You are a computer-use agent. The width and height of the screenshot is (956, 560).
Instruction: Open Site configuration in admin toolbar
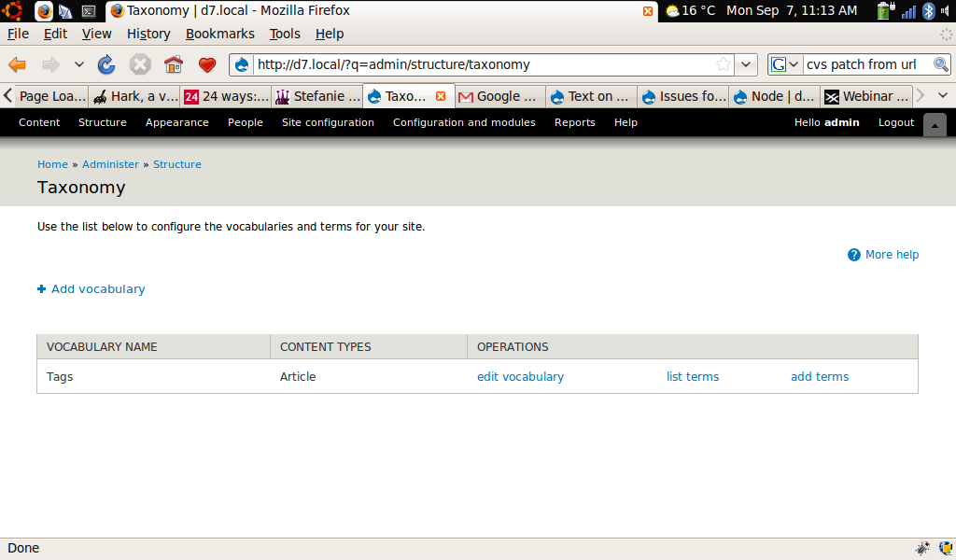click(x=328, y=122)
